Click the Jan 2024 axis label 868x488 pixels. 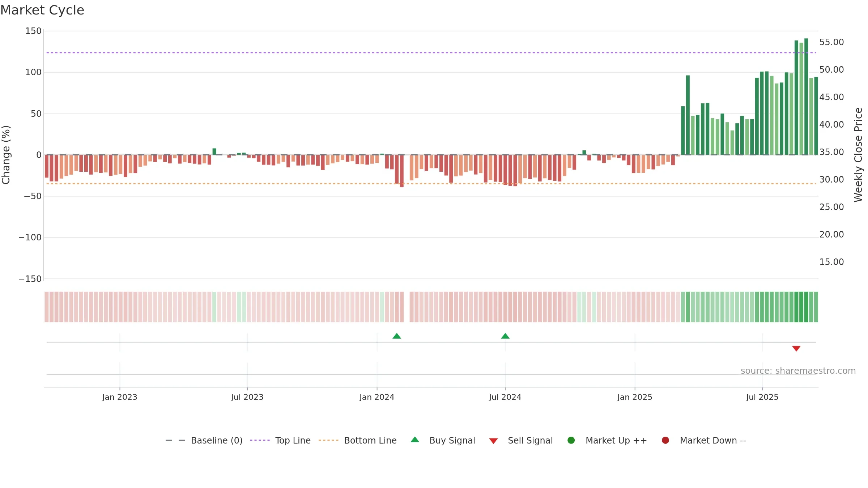[x=377, y=397]
